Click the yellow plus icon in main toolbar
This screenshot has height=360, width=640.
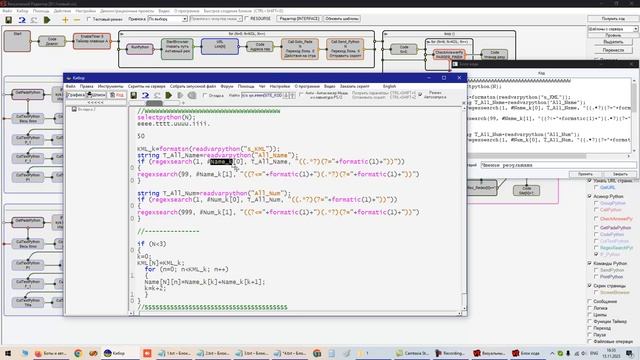coord(64,19)
